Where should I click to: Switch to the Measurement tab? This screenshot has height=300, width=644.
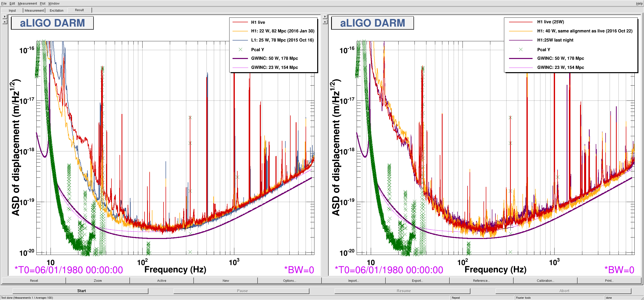[34, 10]
